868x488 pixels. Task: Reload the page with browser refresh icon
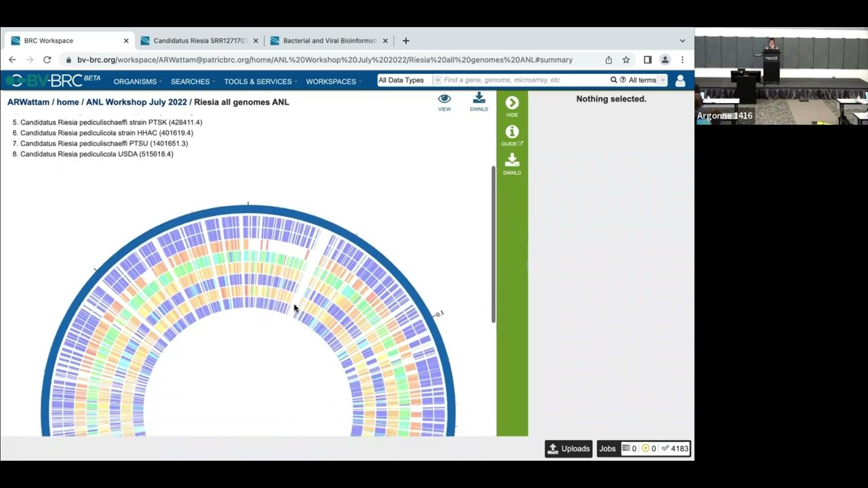[x=47, y=60]
